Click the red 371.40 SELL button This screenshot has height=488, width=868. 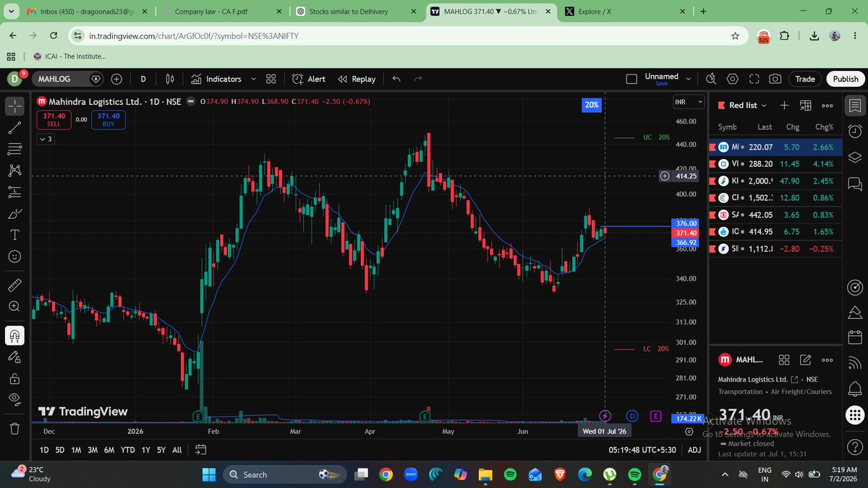(x=54, y=119)
